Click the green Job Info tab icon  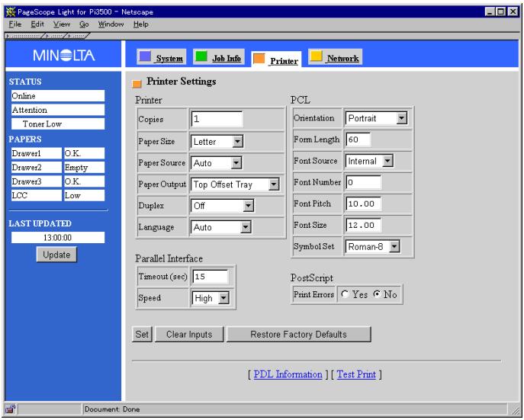[201, 56]
